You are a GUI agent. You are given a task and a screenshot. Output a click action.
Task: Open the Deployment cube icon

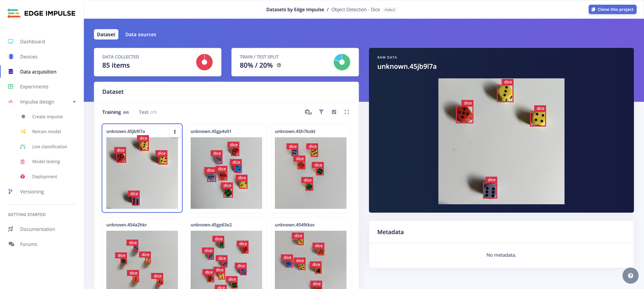pos(23,176)
